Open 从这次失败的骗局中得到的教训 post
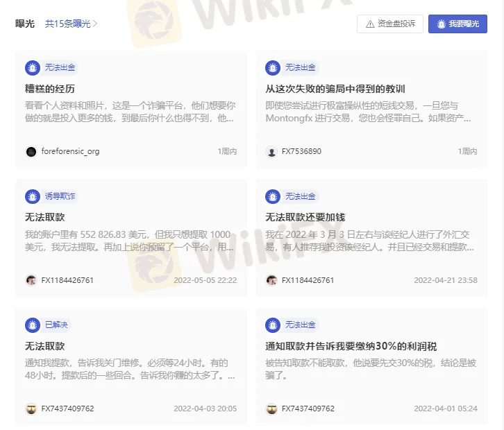Screen dimensions: 504x430 (335, 89)
